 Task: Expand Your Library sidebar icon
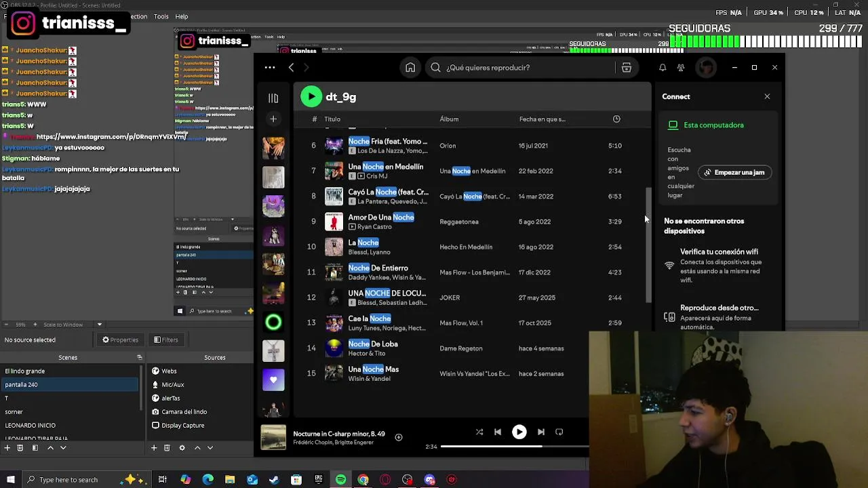273,98
